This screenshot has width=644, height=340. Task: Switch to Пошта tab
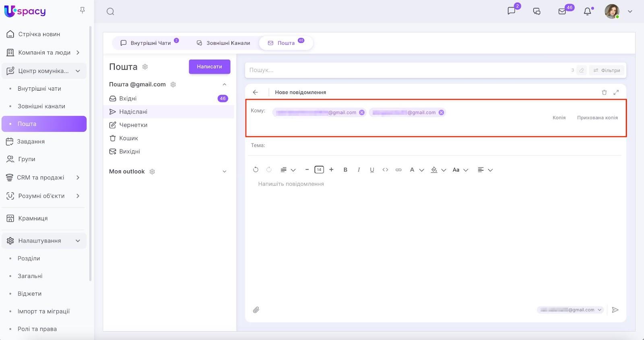pyautogui.click(x=286, y=43)
